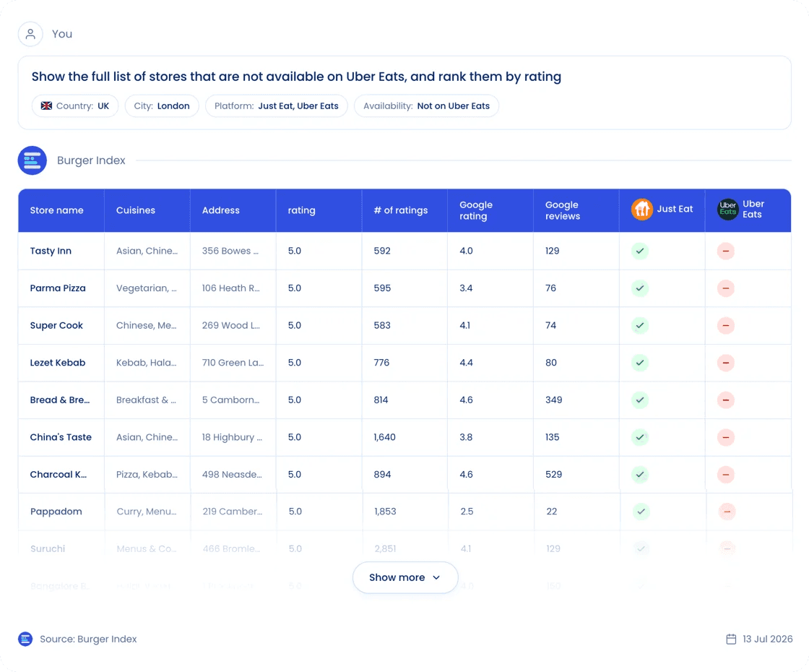Viewport: 809px width, 672px height.
Task: Click China's Taste Just Eat checkmark
Action: point(640,437)
